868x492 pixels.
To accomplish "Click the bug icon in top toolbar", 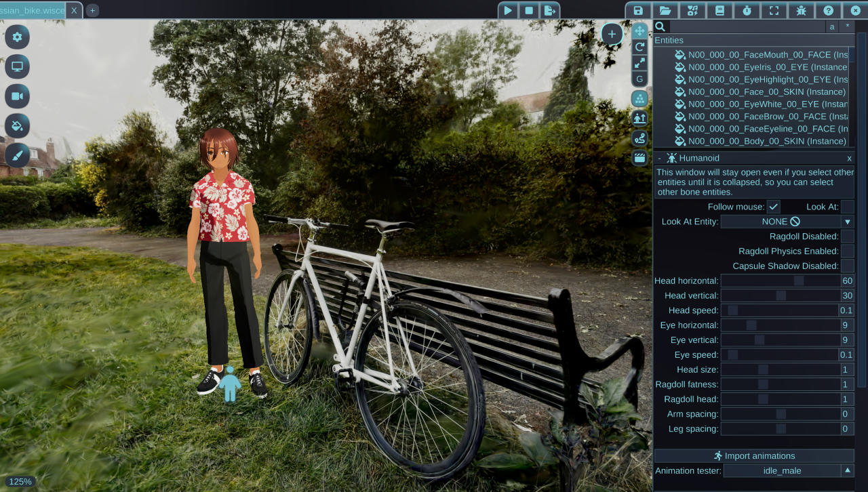I will point(801,10).
